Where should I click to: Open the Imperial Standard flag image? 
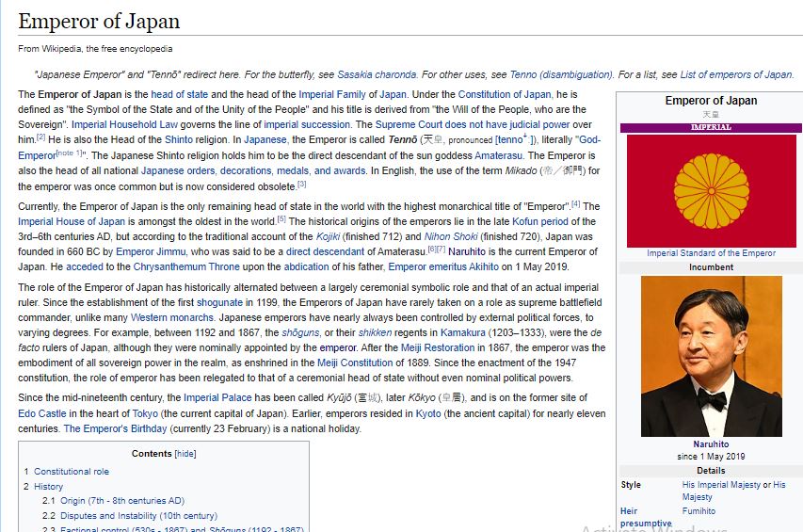coord(712,191)
